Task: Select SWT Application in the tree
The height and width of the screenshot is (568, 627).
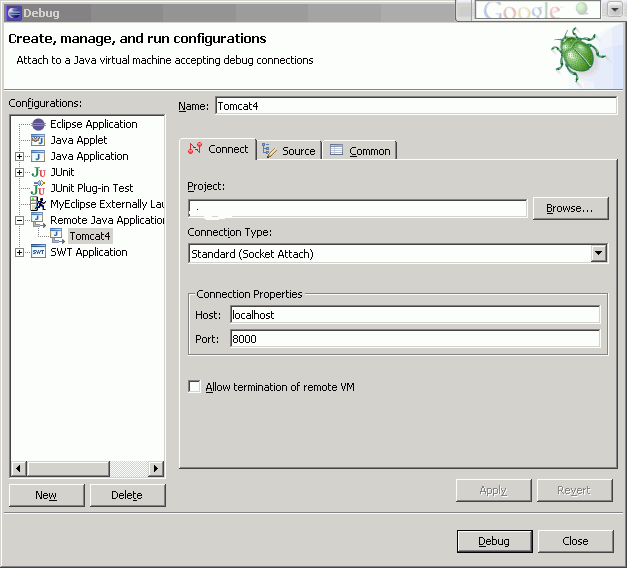Action: click(x=89, y=252)
